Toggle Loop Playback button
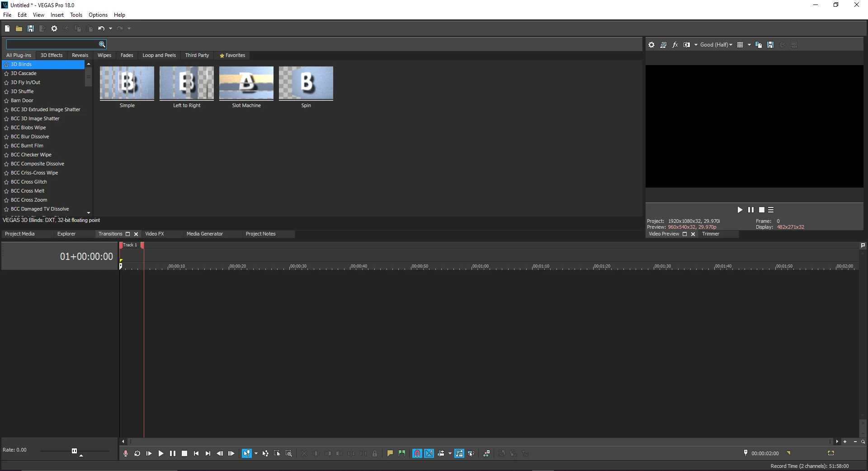This screenshot has width=868, height=471. (137, 453)
